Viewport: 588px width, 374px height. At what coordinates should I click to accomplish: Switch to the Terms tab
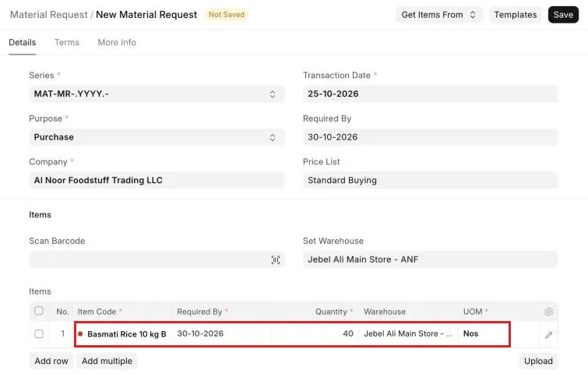(x=67, y=42)
